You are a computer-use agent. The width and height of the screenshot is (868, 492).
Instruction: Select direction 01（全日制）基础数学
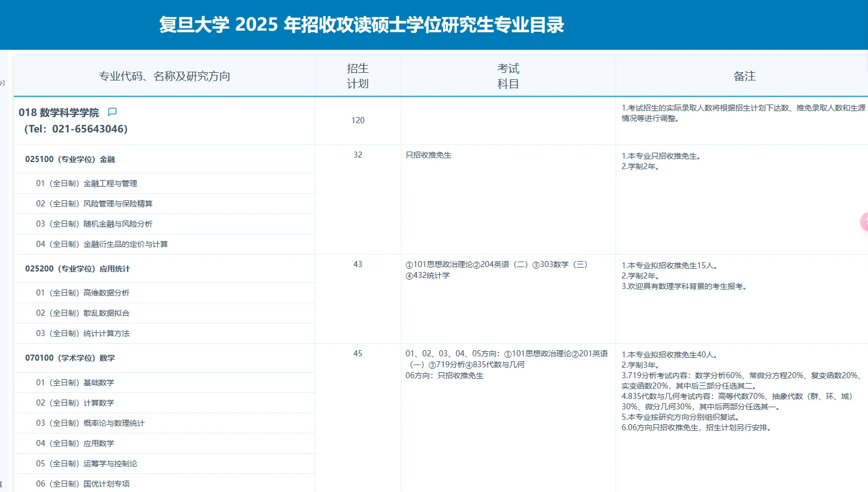pos(164,383)
